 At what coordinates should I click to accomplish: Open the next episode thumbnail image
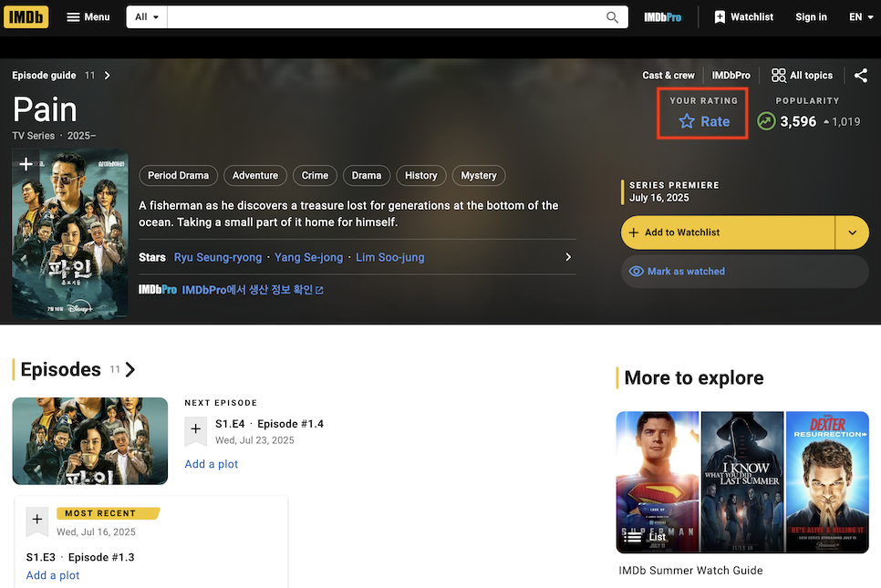point(90,441)
